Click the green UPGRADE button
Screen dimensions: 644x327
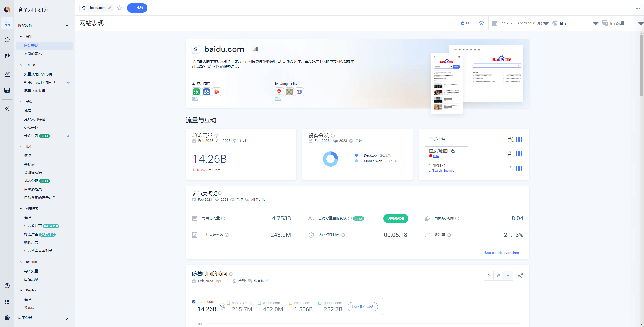(395, 218)
